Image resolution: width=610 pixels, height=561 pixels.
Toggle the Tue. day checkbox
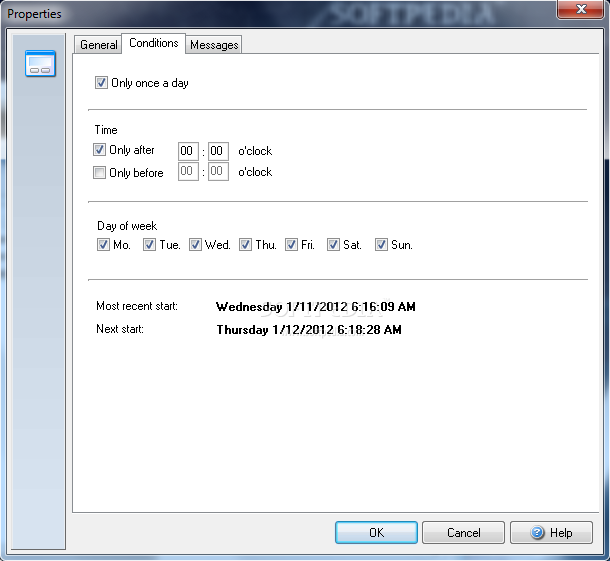click(x=149, y=245)
